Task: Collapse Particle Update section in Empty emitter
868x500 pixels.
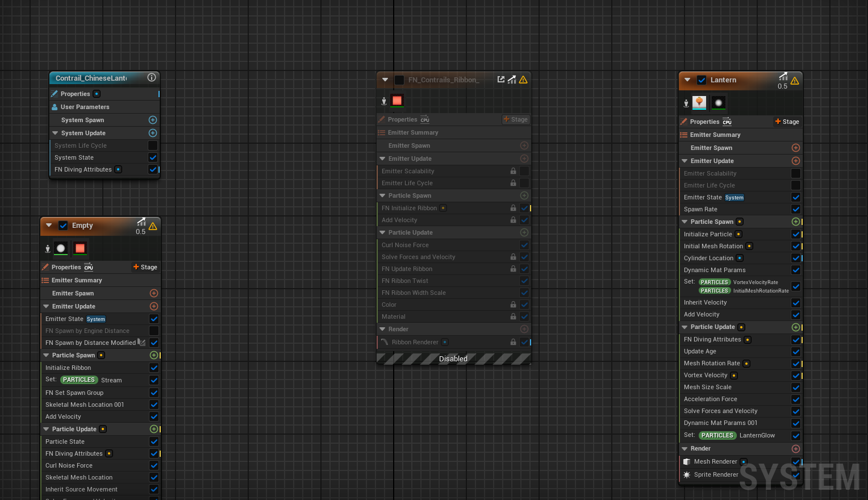Action: click(46, 429)
